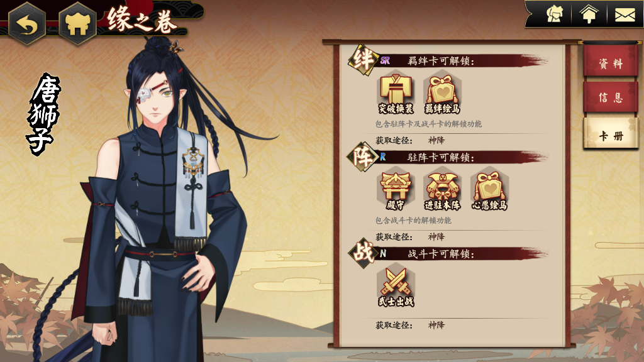This screenshot has height=362, width=644.
Task: Click the 绊 SR bond card badge
Action: 363,60
